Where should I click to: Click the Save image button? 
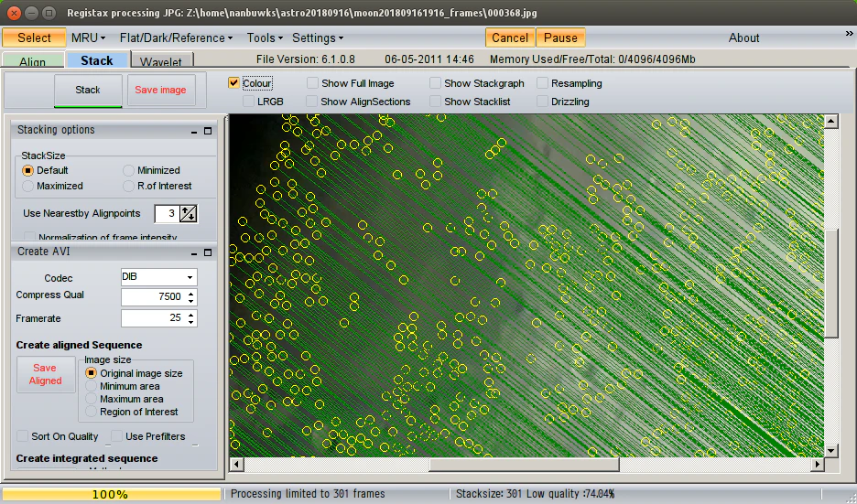pyautogui.click(x=160, y=90)
